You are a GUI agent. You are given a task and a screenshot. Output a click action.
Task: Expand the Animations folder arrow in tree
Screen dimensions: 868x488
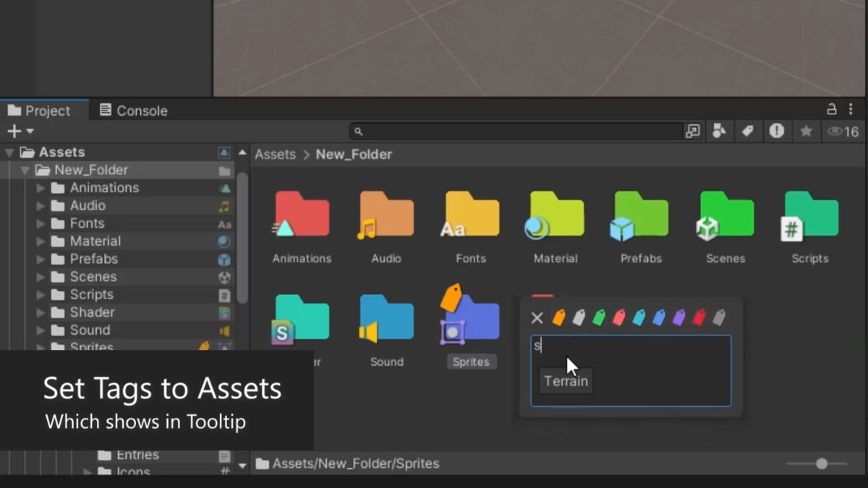pyautogui.click(x=41, y=188)
